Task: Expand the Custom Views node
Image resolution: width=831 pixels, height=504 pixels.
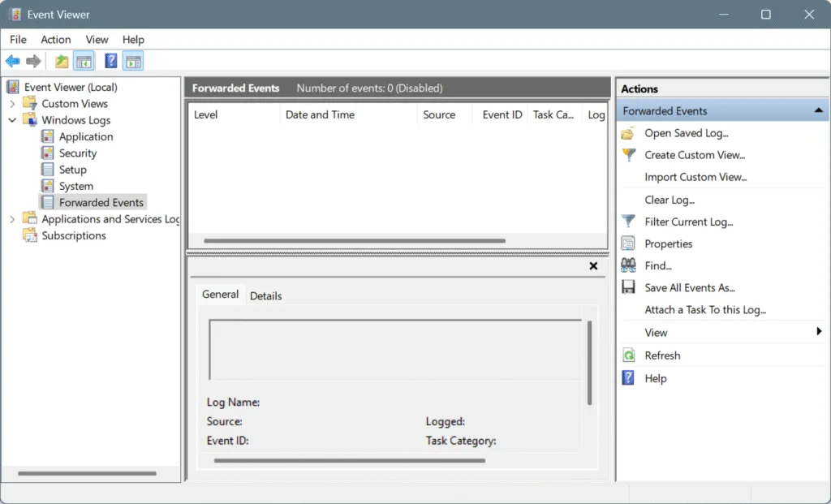Action: tap(11, 103)
